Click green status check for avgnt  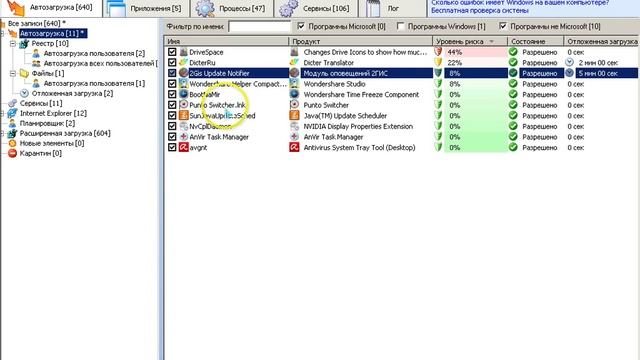513,147
